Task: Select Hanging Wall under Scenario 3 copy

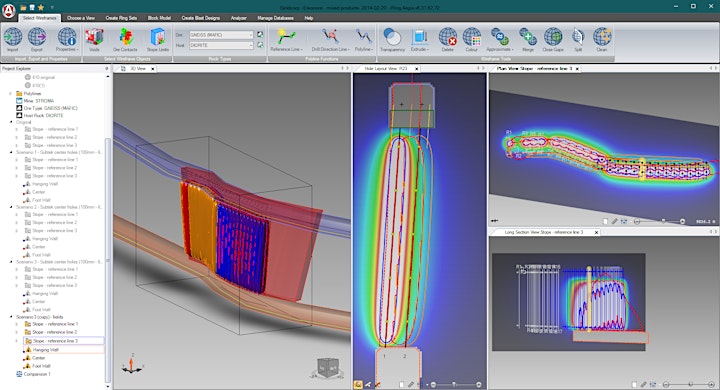Action: point(45,350)
